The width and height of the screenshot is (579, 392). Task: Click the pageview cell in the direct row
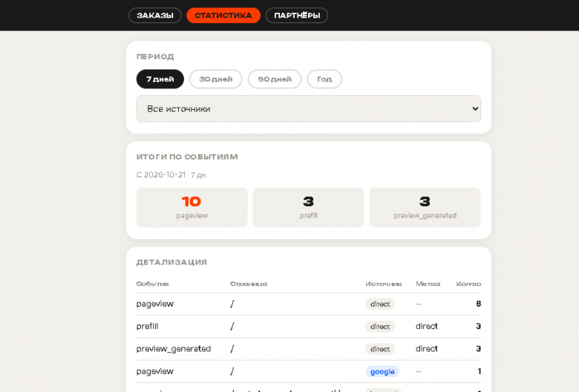(154, 304)
